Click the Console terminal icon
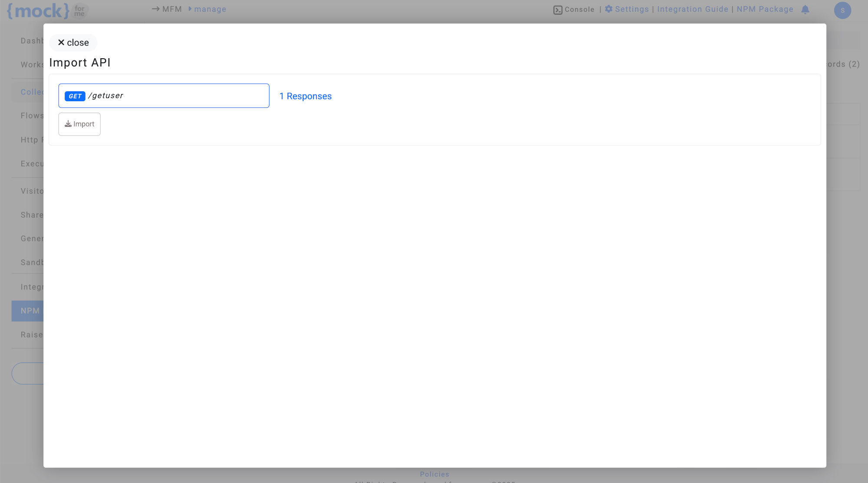The image size is (868, 483). pyautogui.click(x=558, y=10)
